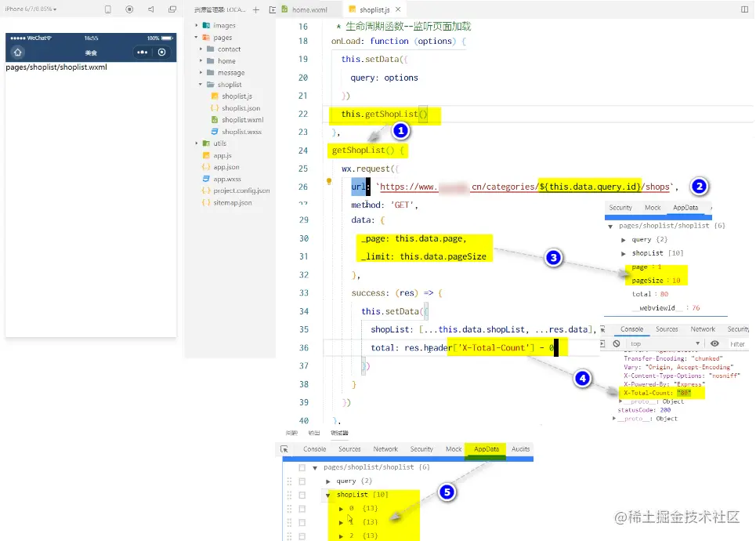Close the shoplist.js tab
Image resolution: width=756 pixels, height=541 pixels.
pos(398,9)
